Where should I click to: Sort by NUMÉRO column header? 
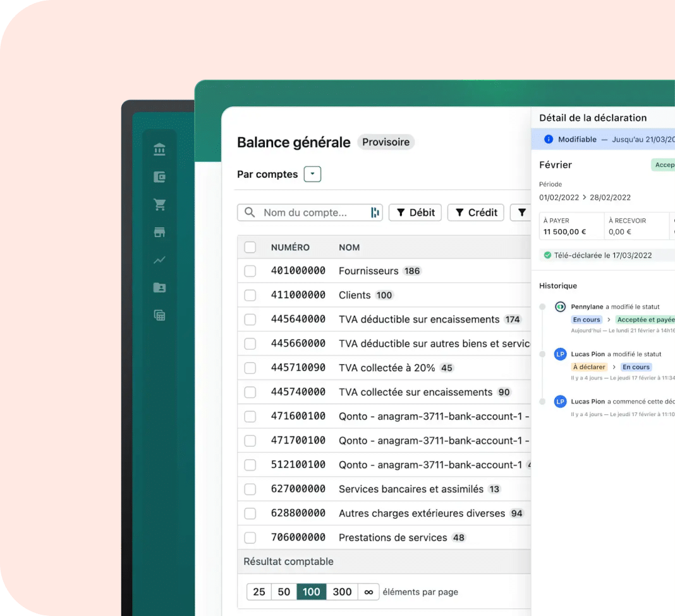290,247
